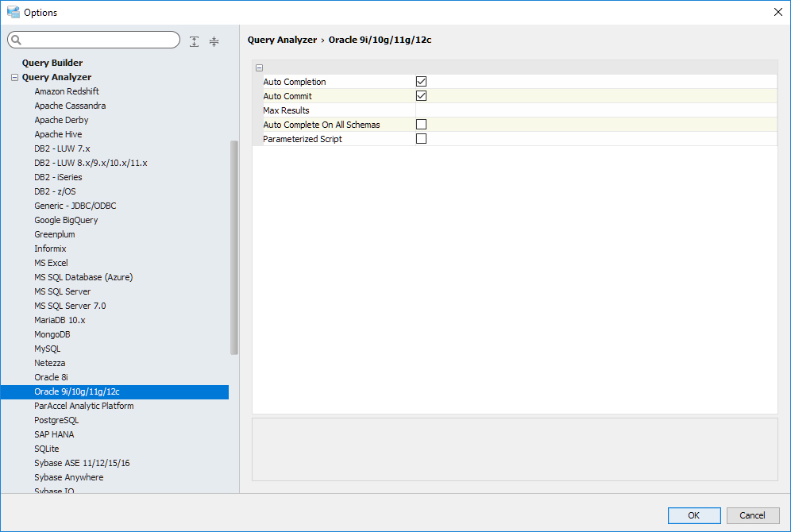Screen dimensions: 791x532
Task: Open Informix settings
Action: [51, 249]
